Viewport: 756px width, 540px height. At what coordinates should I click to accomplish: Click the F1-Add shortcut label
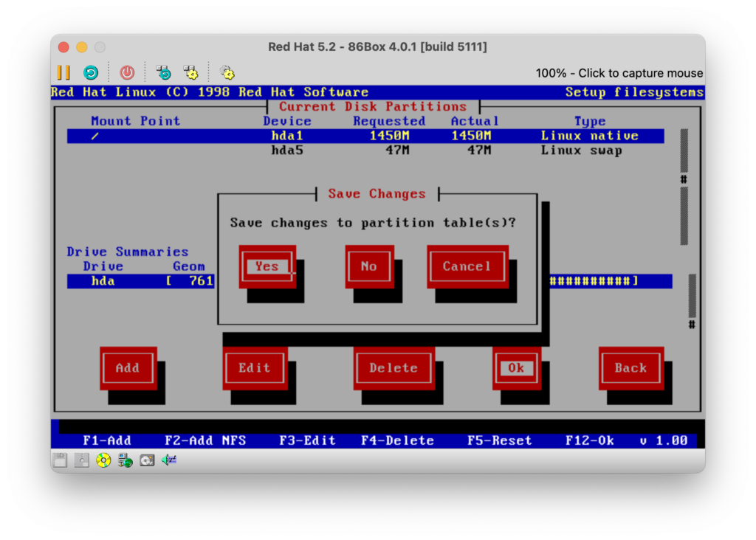(107, 440)
